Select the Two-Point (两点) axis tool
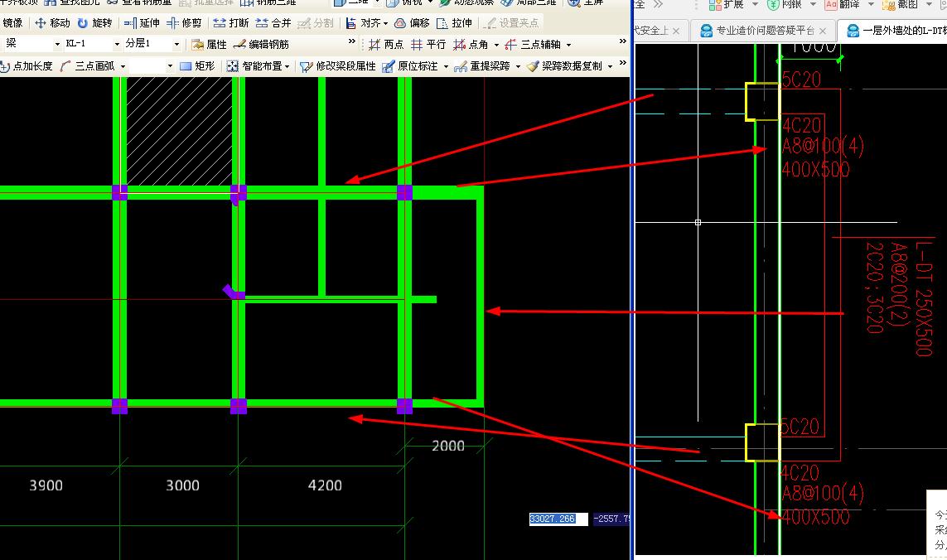 (385, 44)
